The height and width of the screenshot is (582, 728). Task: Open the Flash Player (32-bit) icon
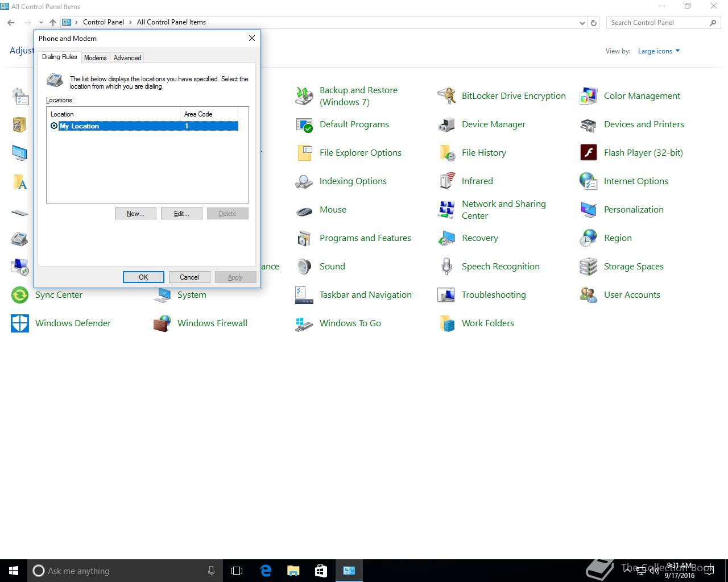[x=588, y=153]
